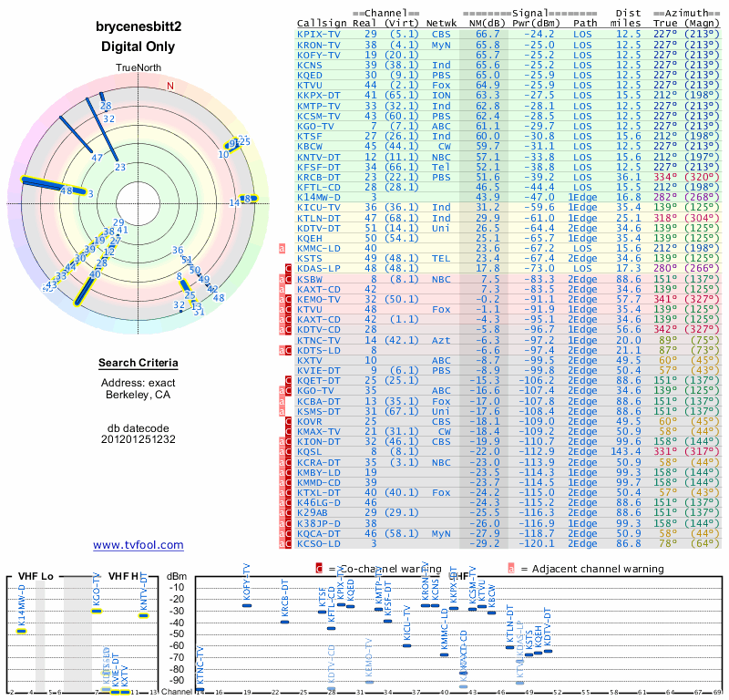729x700 pixels.
Task: Click the KBCW callsign
Action: coord(310,146)
